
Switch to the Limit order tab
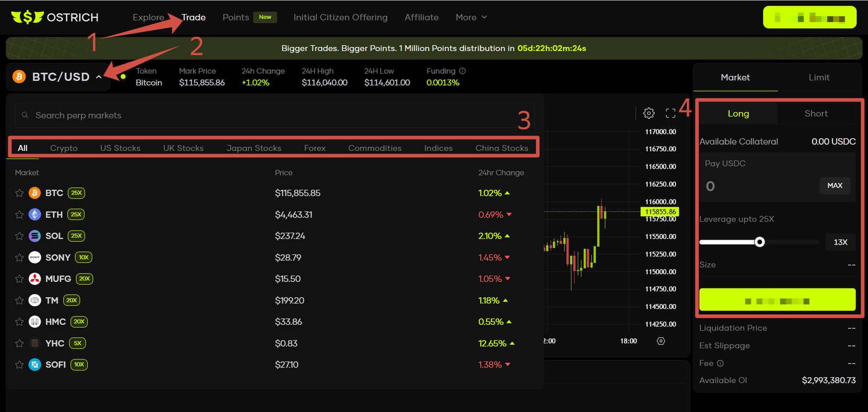coord(819,78)
